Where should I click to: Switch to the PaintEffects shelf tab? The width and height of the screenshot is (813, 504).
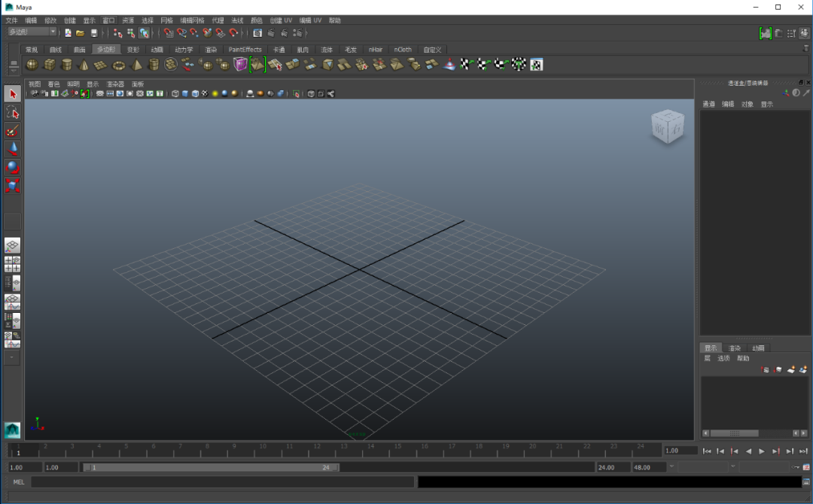[x=245, y=50]
